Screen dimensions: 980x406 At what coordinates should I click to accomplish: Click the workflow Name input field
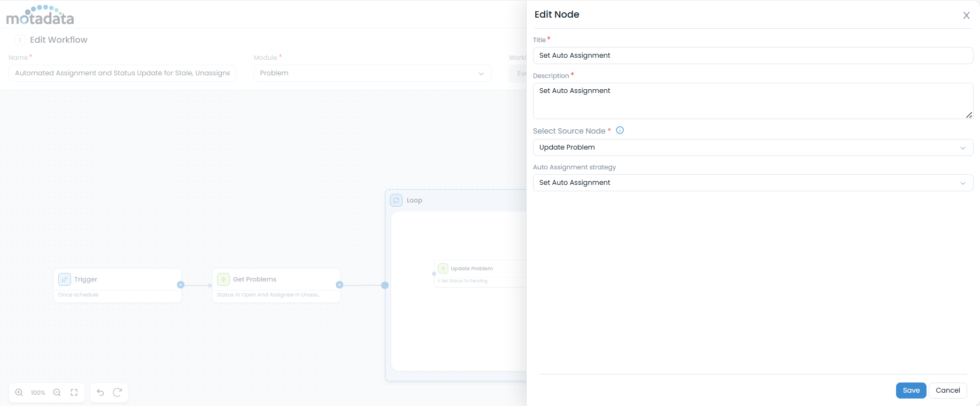pos(122,73)
